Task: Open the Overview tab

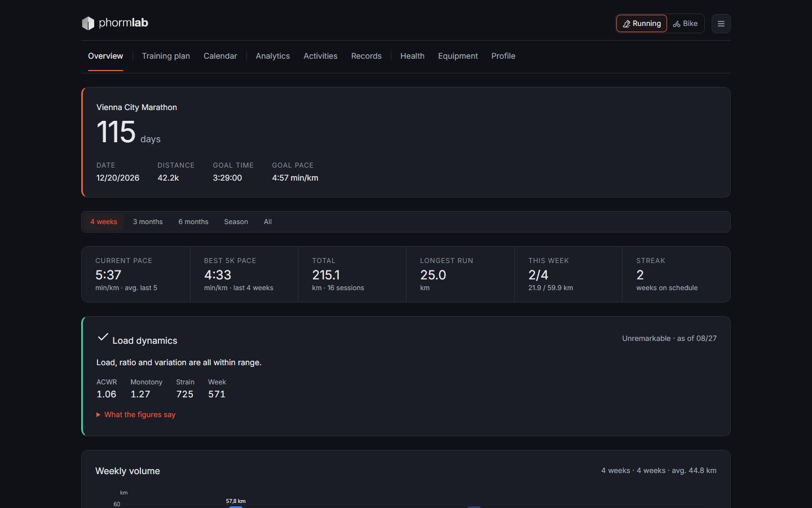Action: coord(105,56)
